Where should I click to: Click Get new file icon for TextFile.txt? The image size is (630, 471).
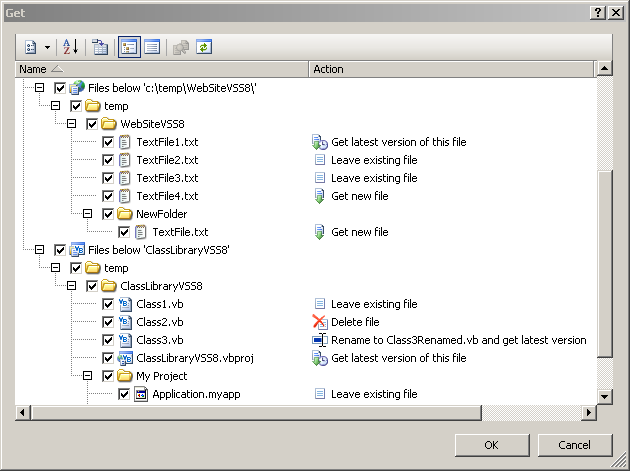(319, 232)
